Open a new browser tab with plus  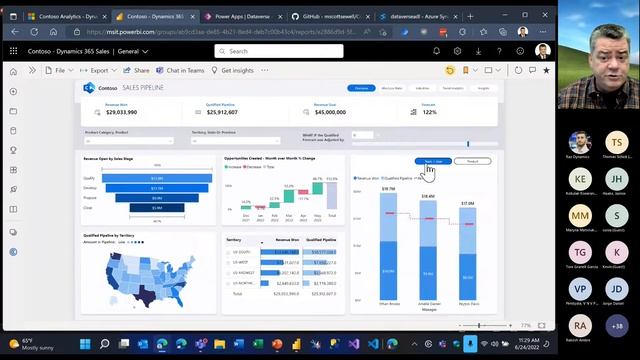[x=470, y=16]
